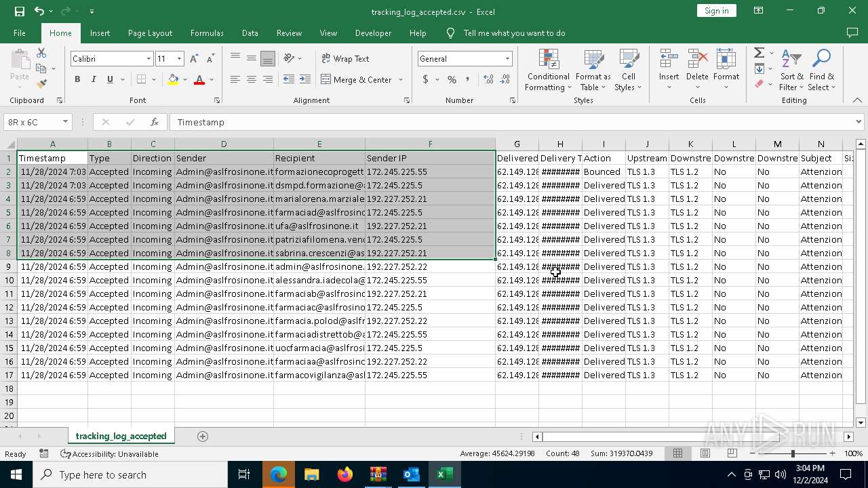Toggle Italic formatting

pos(94,79)
